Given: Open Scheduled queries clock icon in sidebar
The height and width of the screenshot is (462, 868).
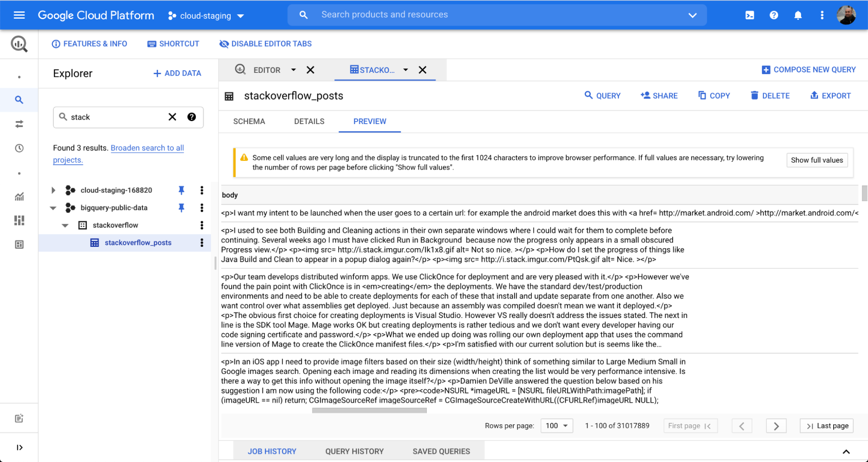Looking at the screenshot, I should [x=19, y=148].
